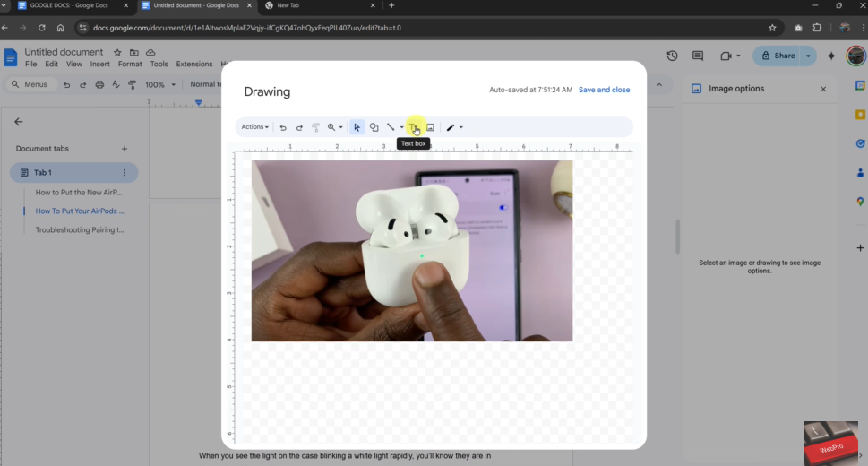Click the Paint format icon in Drawing
Viewport: 868px width, 466px height.
tap(315, 127)
